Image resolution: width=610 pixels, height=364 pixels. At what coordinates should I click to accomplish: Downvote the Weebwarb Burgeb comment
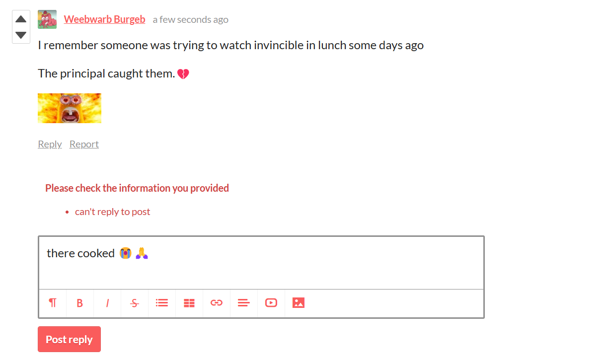click(x=21, y=35)
